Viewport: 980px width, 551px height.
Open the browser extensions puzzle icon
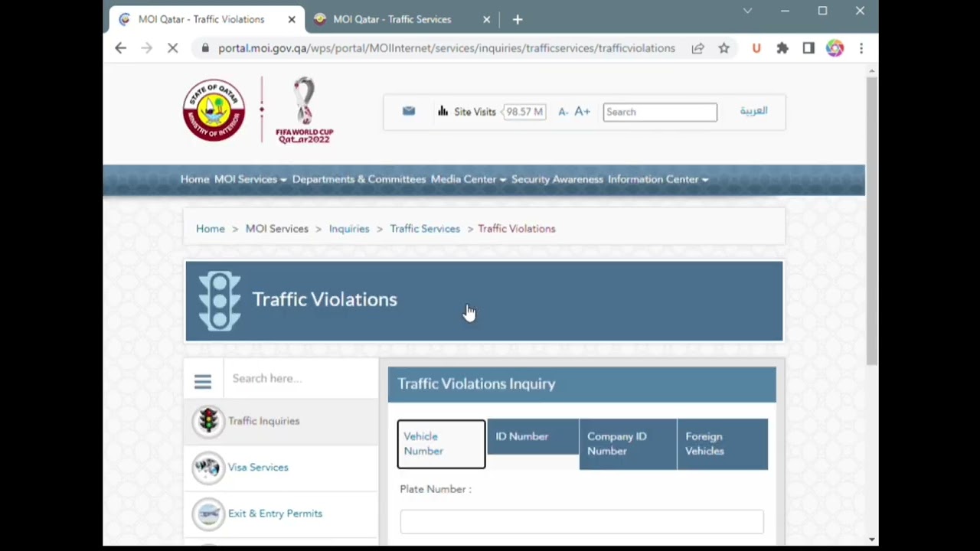click(782, 48)
